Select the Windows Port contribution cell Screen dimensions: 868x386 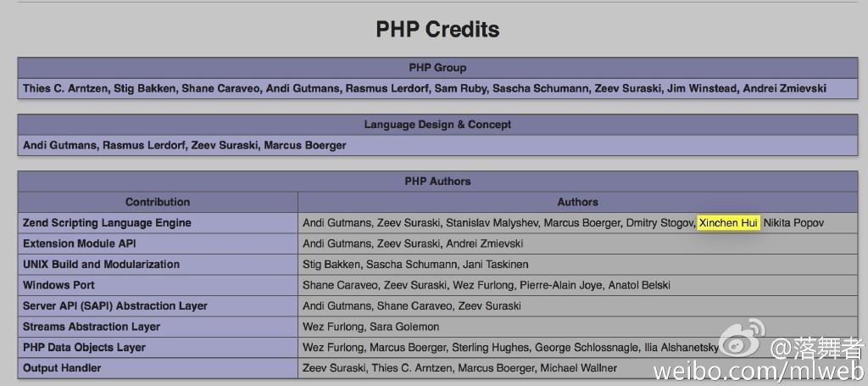[158, 285]
